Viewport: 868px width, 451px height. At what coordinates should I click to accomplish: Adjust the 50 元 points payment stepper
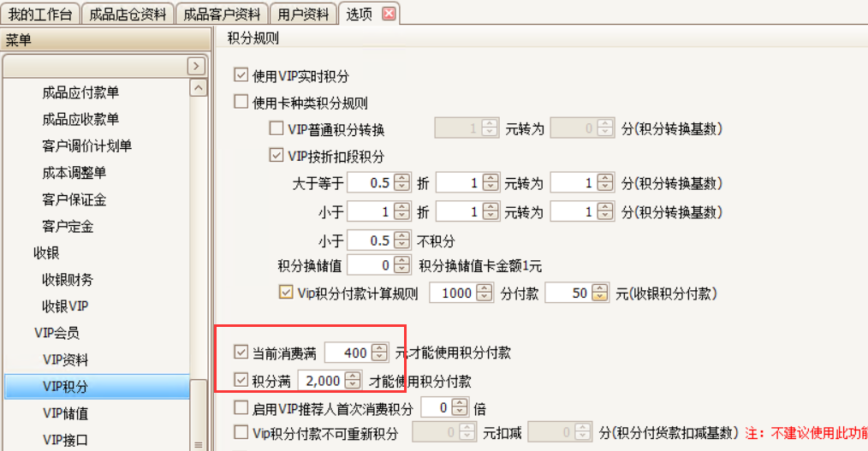pyautogui.click(x=601, y=294)
